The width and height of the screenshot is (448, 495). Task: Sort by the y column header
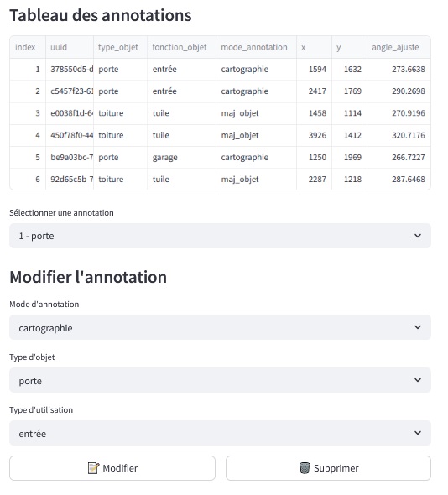(349, 47)
